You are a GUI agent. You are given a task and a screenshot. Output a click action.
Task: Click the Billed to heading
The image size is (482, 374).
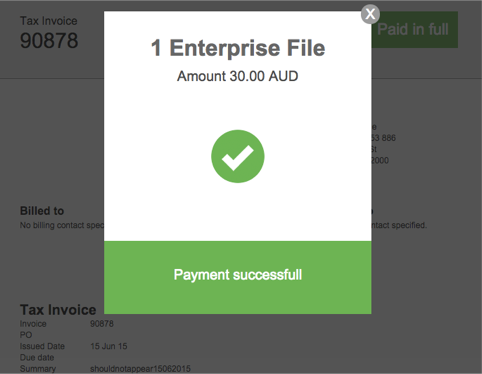tap(42, 211)
